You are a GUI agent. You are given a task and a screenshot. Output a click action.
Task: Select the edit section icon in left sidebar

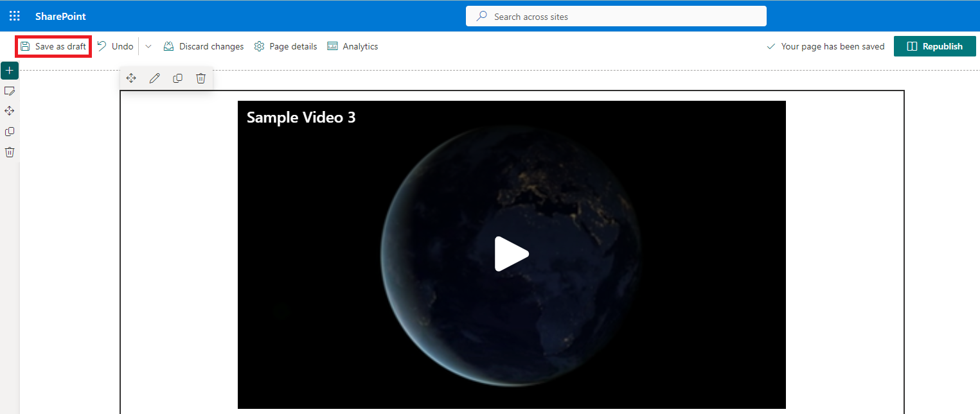point(9,91)
